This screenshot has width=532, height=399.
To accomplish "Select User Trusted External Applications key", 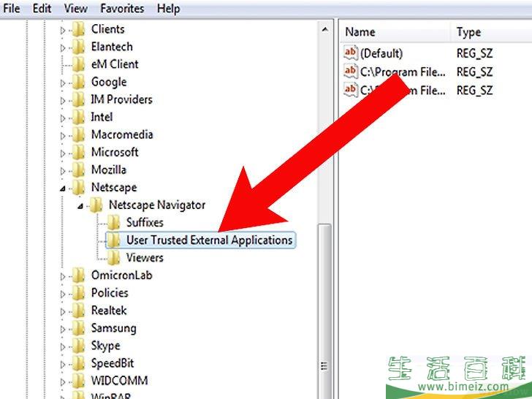I will 209,240.
